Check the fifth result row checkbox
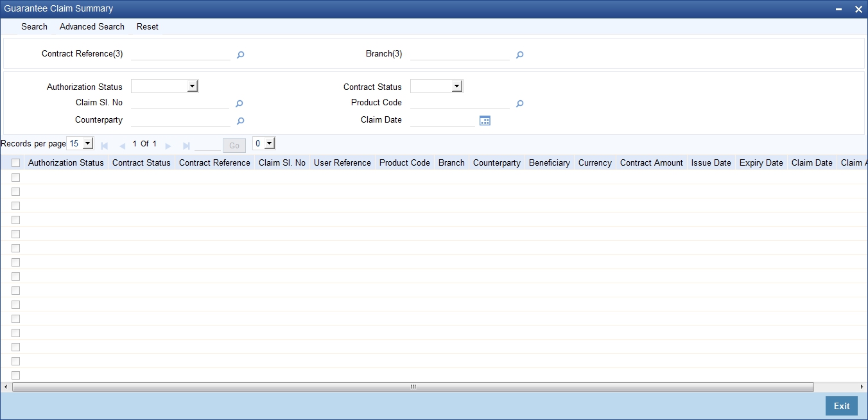868x420 pixels. (16, 234)
